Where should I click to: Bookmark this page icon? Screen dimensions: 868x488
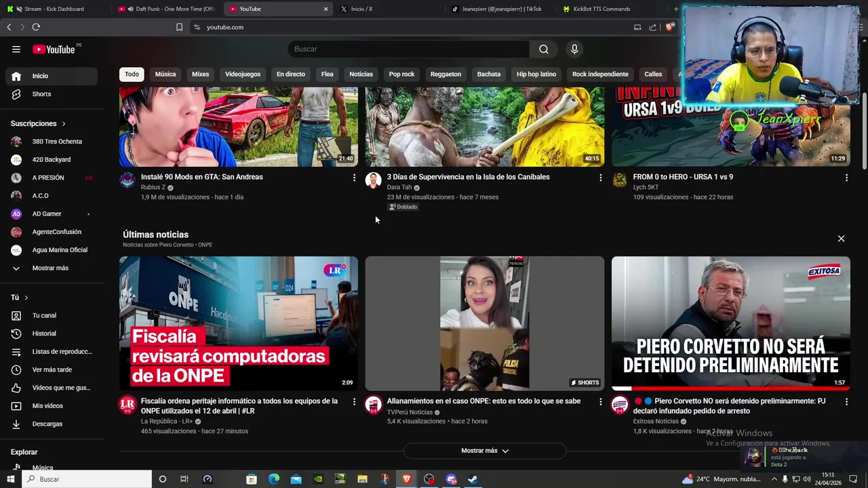coord(179,27)
